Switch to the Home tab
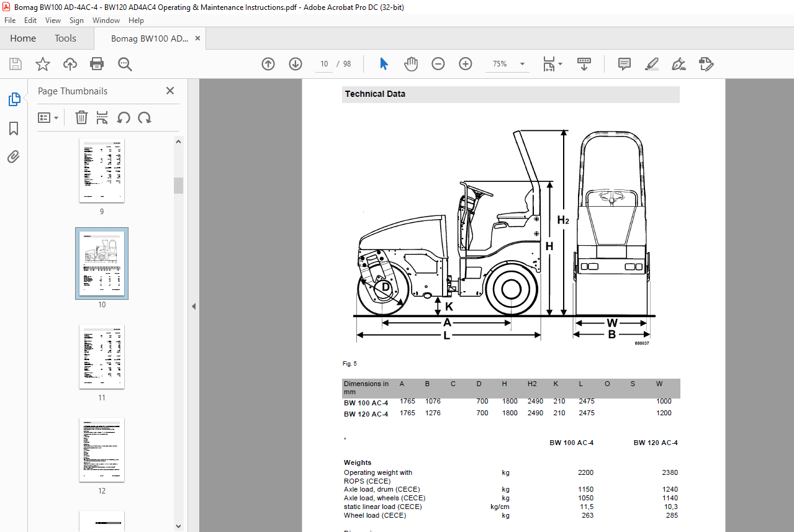 [23, 38]
